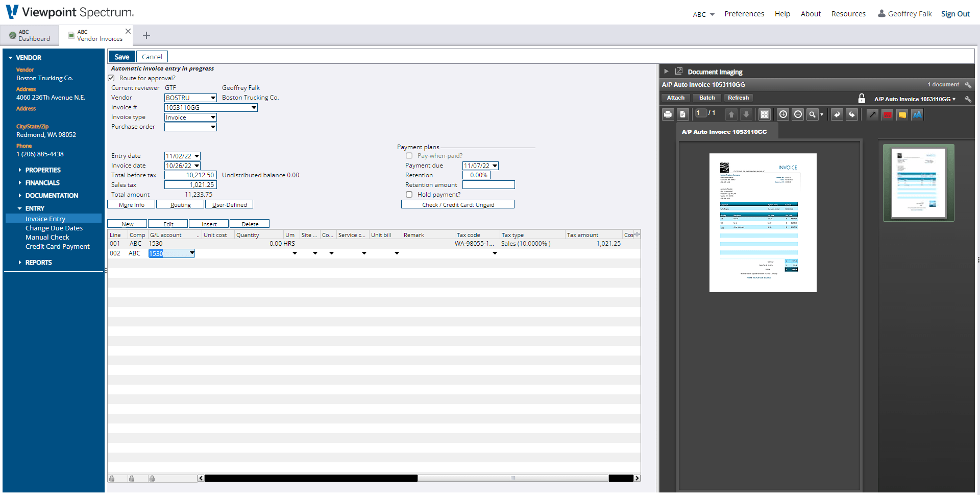
Task: Open the Purchase order dropdown
Action: point(213,127)
